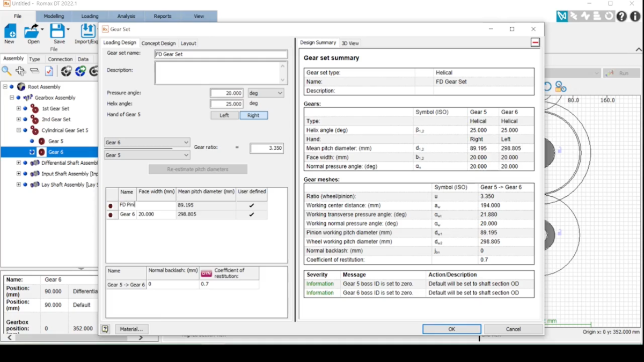644x362 pixels.
Task: Click the Gear ratio value field
Action: (x=267, y=149)
